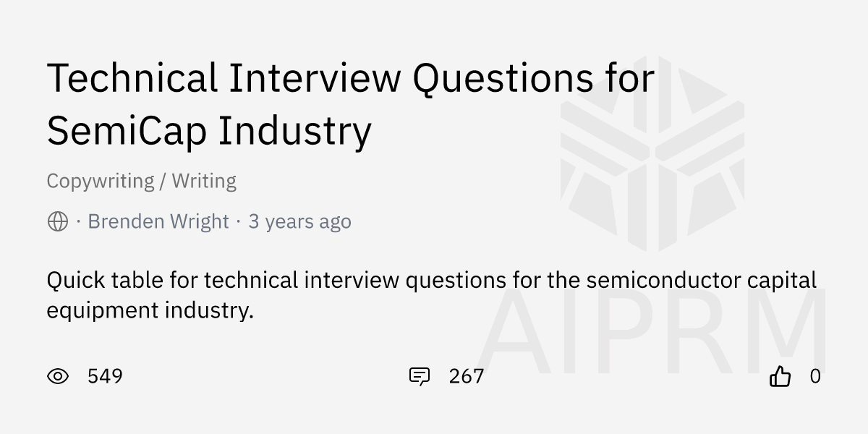
Task: Click the words semiconductor capital in description
Action: click(x=701, y=280)
